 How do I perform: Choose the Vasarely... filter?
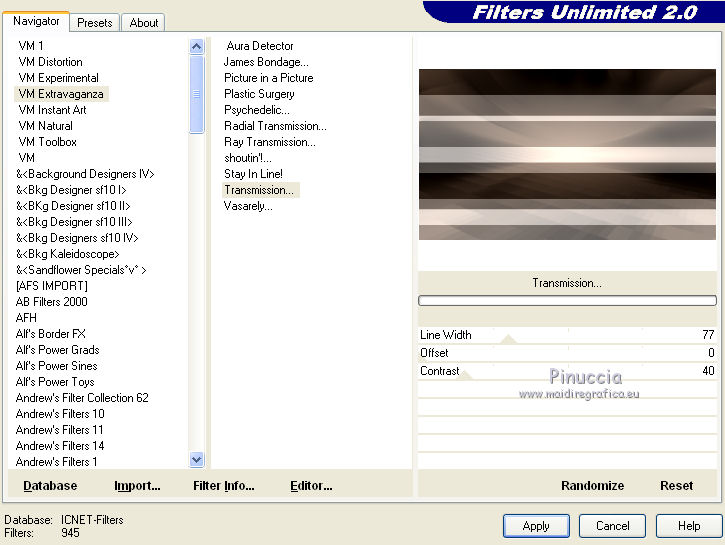coord(248,206)
